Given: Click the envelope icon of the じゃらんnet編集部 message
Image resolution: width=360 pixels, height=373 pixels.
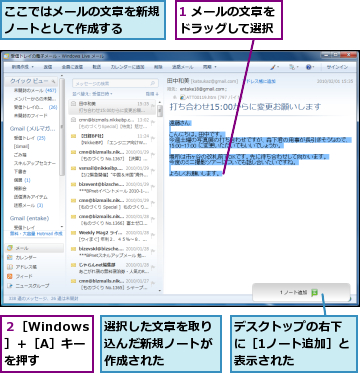Looking at the screenshot, I should pos(74,265).
